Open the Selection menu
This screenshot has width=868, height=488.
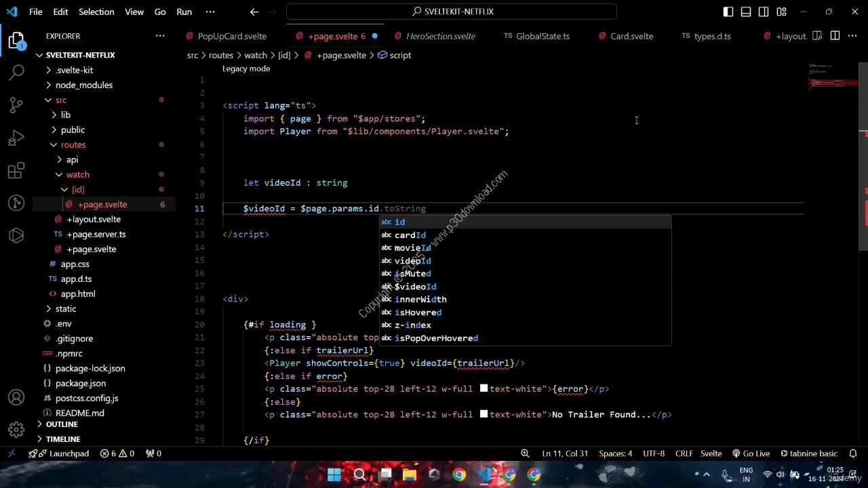[96, 12]
